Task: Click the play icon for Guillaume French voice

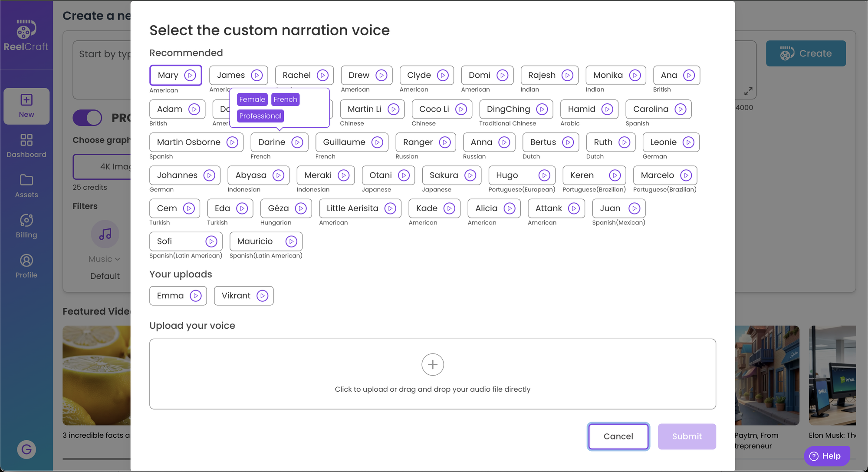Action: click(377, 142)
